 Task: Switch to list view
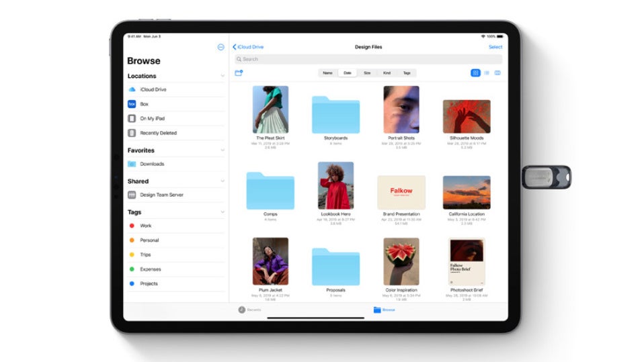click(487, 73)
